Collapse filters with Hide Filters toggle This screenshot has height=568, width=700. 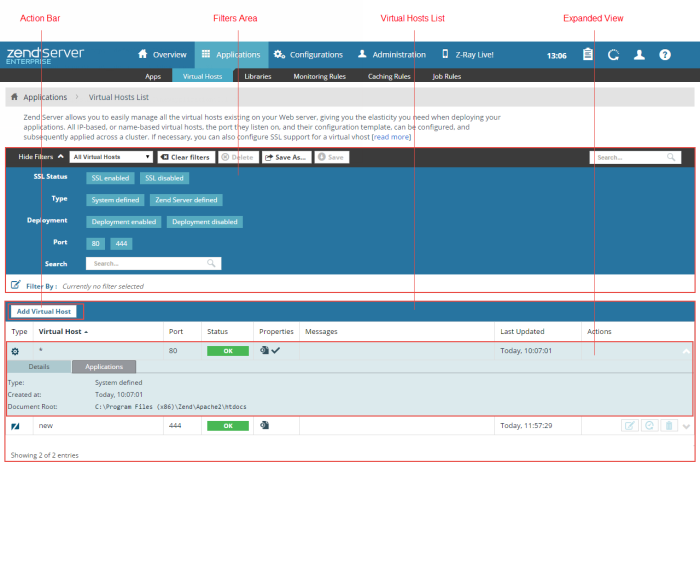tap(40, 157)
